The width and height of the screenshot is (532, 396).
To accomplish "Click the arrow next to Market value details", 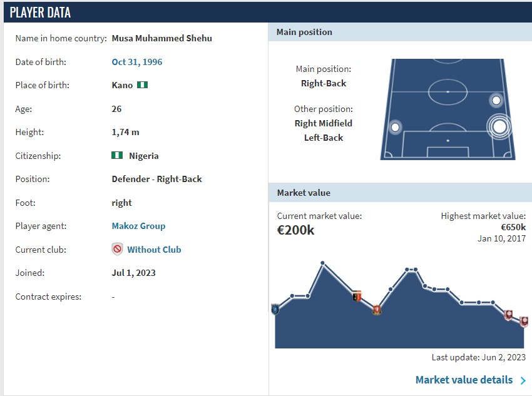I will [523, 380].
